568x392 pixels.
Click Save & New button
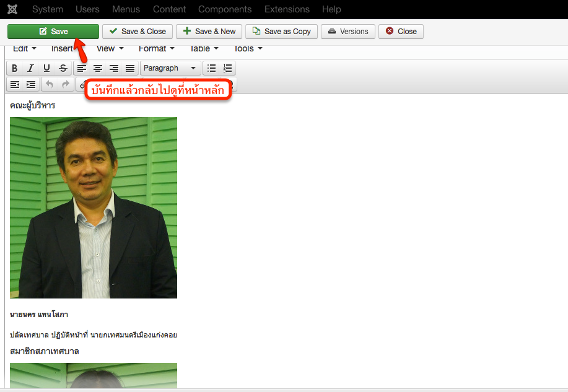(209, 32)
